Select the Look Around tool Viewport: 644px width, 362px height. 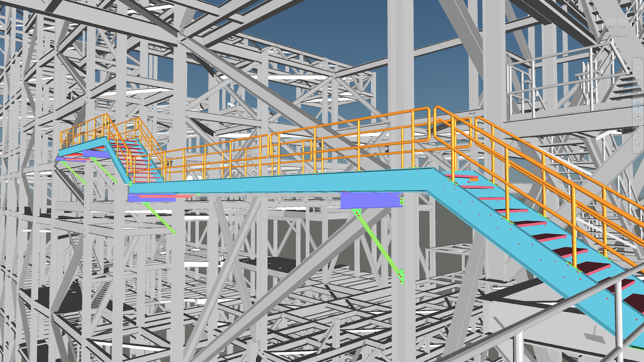tap(638, 117)
